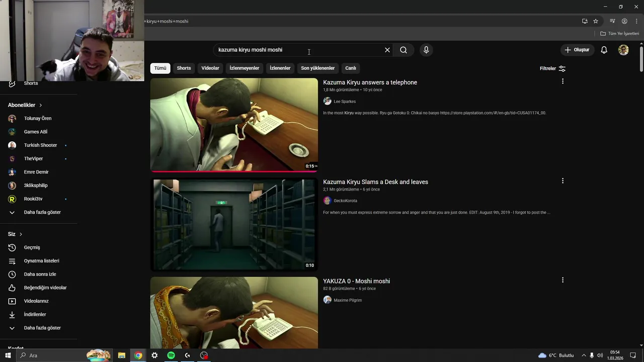This screenshot has height=362, width=644.
Task: Open the YAKUZA 0 - Moshi moshi thumbnail
Action: point(234,312)
